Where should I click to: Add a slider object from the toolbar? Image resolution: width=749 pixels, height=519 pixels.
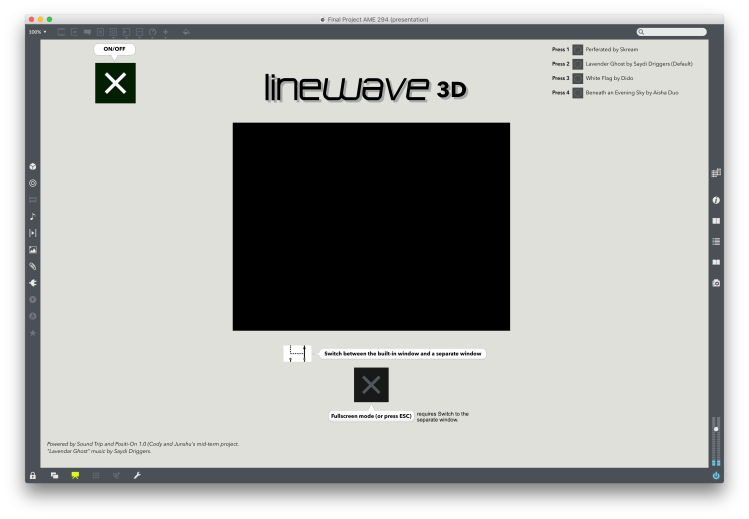click(x=139, y=32)
